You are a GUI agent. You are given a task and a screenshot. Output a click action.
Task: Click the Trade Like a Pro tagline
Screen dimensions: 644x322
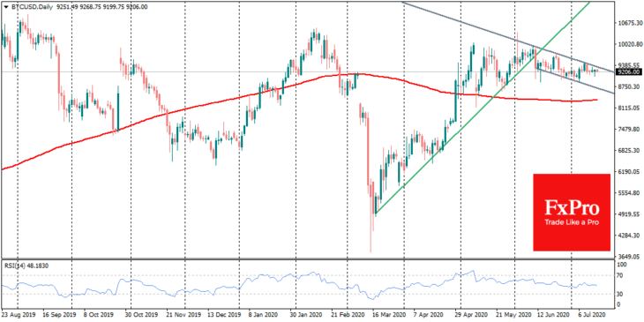(572, 222)
